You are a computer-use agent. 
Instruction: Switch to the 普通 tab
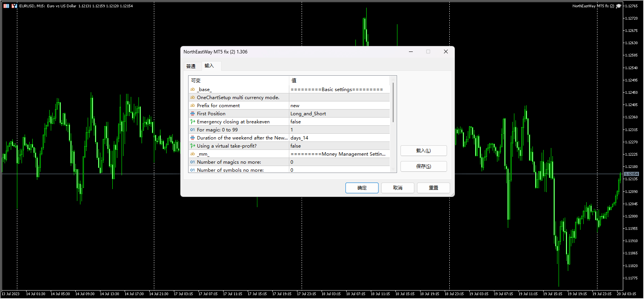point(191,66)
